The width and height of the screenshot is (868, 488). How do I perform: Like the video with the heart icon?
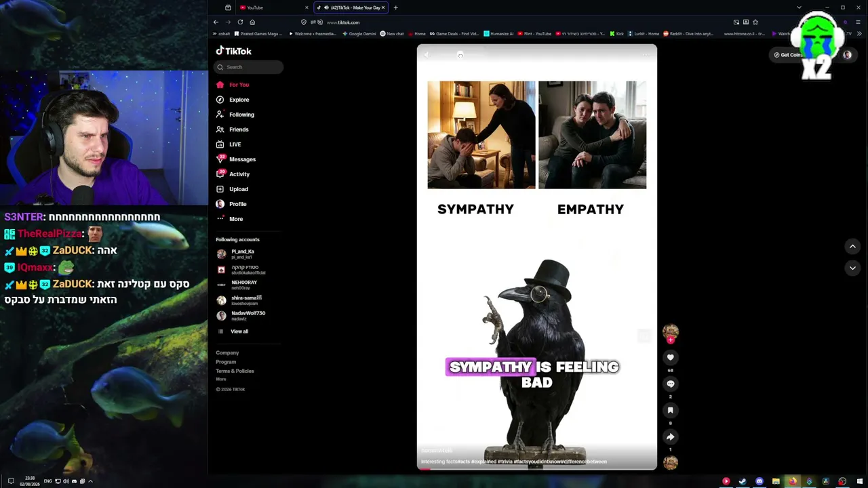point(670,357)
